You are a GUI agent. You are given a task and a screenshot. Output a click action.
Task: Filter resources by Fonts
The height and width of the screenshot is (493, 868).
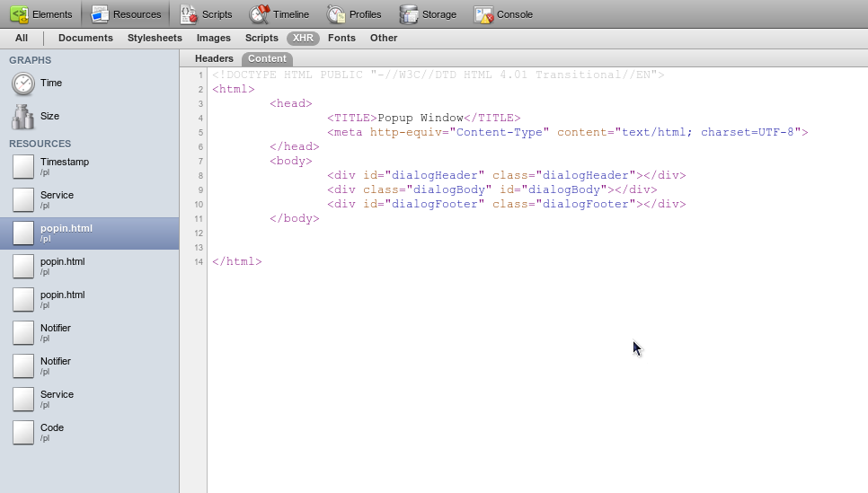click(x=341, y=39)
